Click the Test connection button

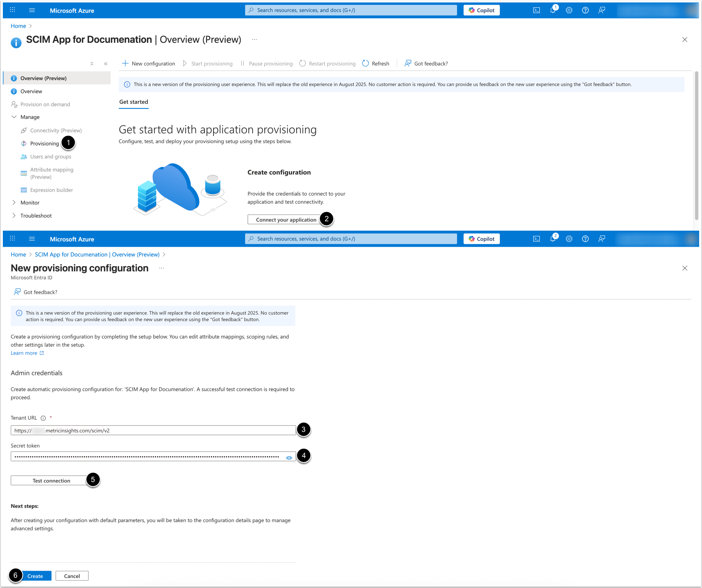(51, 481)
